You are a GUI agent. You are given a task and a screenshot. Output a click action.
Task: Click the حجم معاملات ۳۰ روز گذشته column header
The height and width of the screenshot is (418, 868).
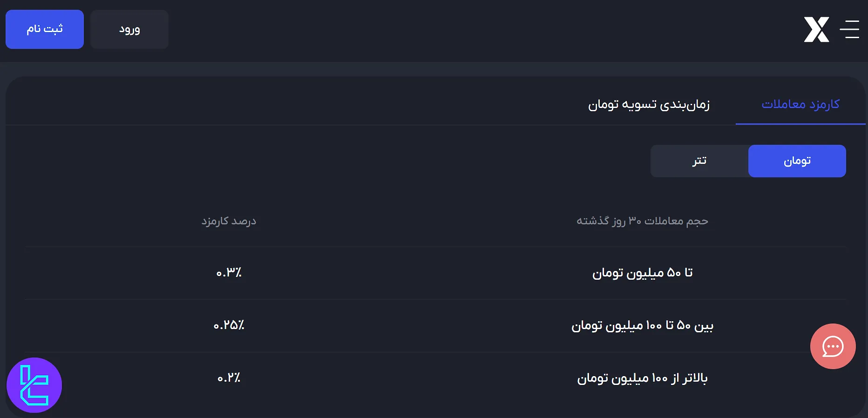tap(642, 221)
